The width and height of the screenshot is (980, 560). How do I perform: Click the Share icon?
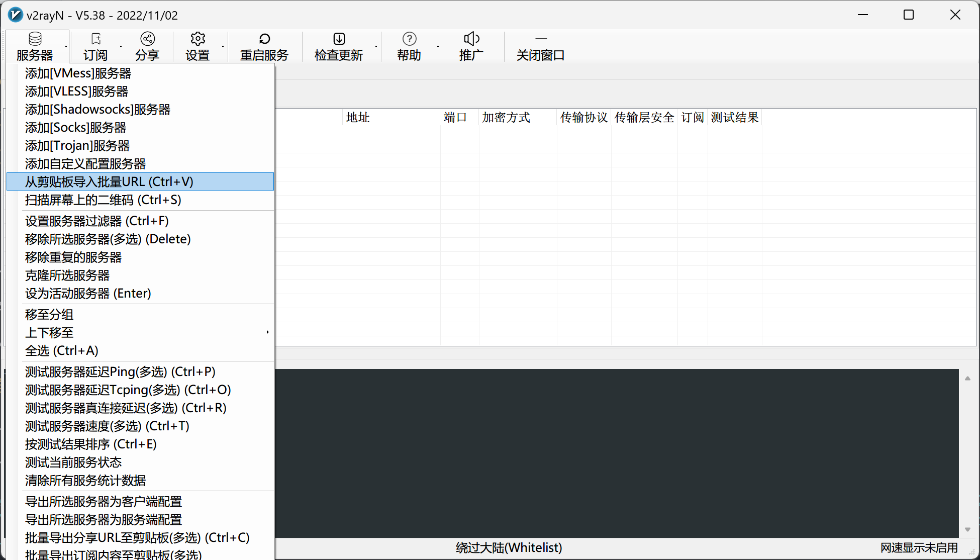tap(147, 39)
